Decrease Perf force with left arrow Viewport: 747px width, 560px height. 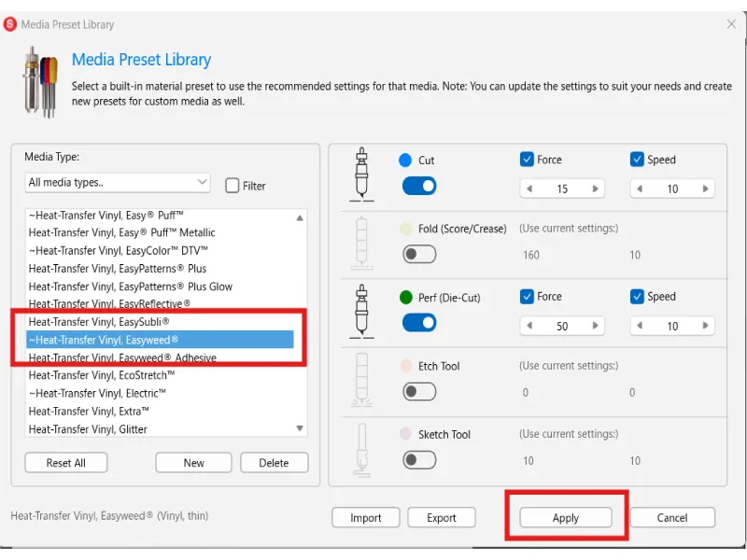tap(530, 327)
